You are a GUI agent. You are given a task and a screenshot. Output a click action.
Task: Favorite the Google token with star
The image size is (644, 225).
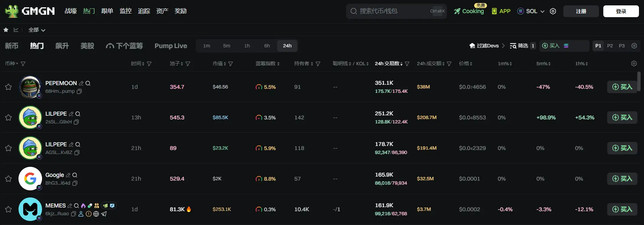[x=8, y=179]
